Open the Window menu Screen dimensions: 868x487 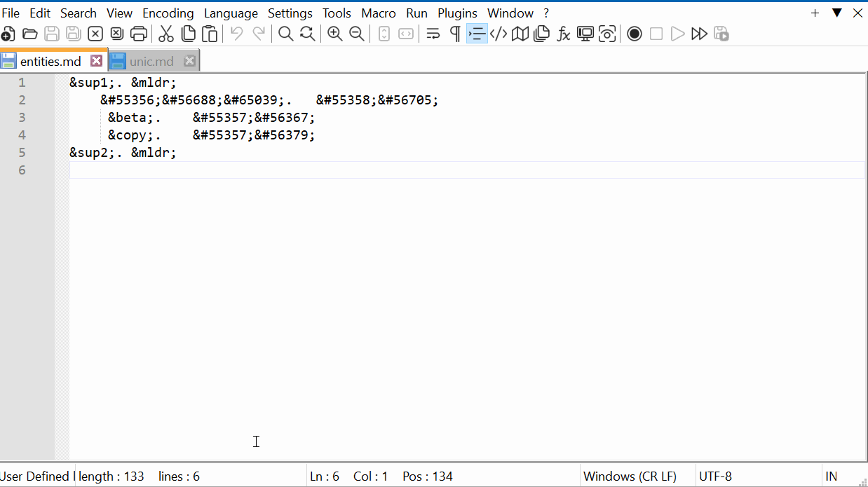point(510,13)
